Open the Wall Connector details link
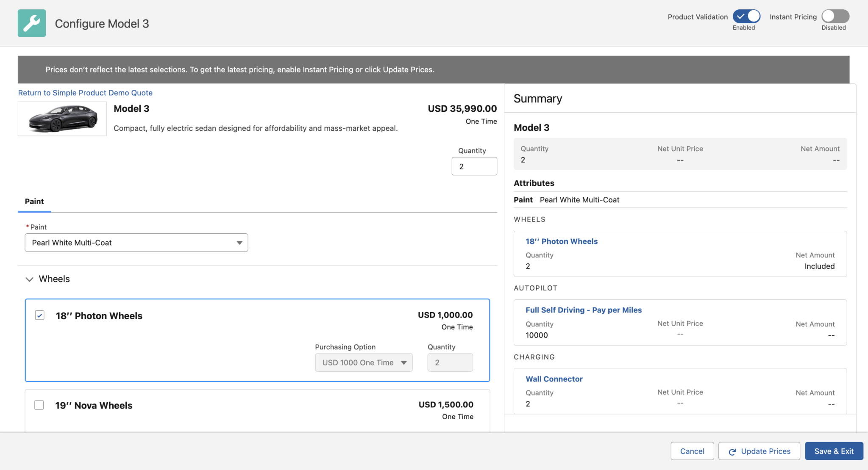 (x=554, y=379)
